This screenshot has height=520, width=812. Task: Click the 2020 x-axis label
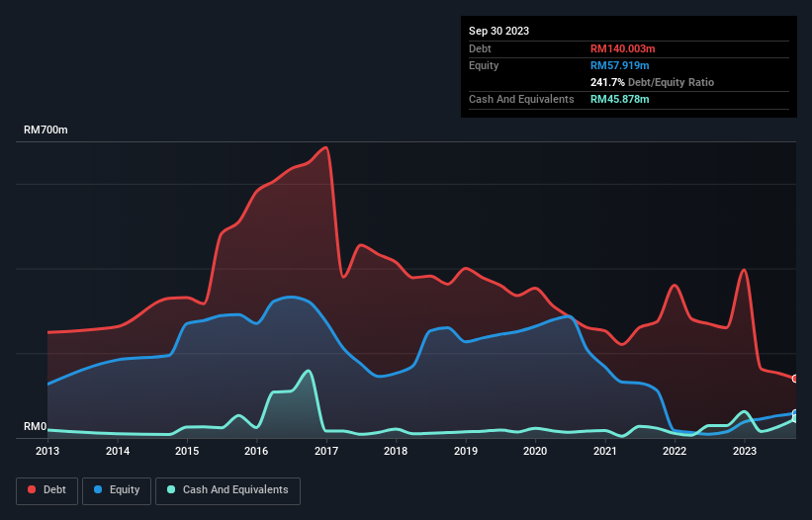pos(535,451)
